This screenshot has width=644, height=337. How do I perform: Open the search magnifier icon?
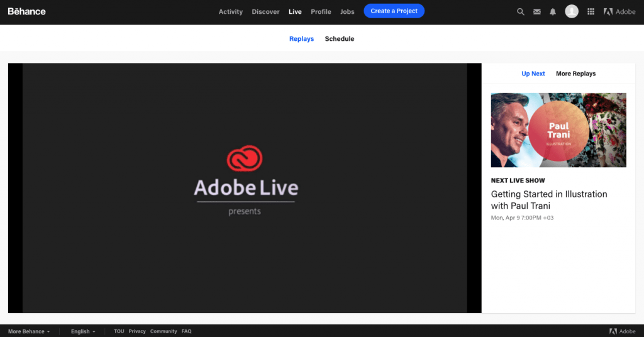click(520, 12)
